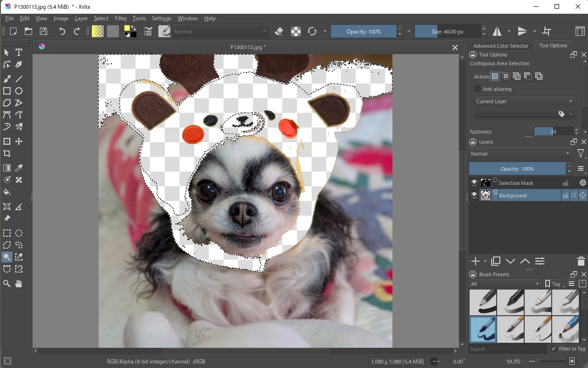
Task: Open the Filter menu
Action: click(121, 18)
